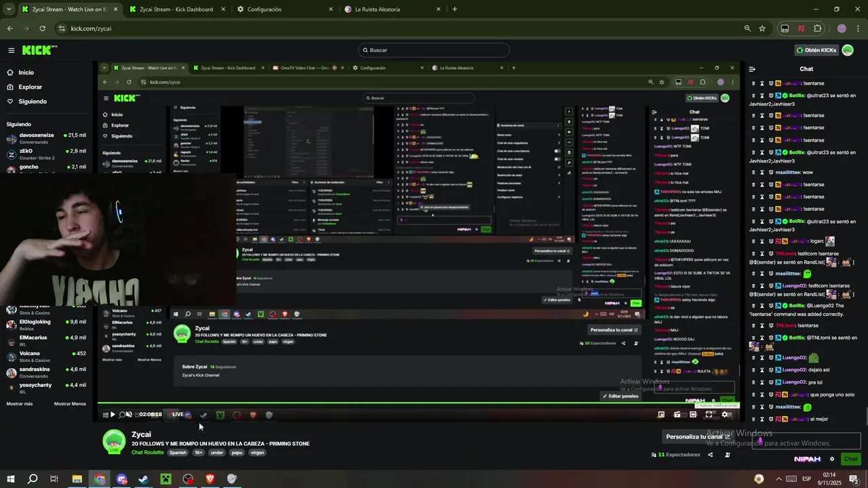Go to Inicio in the Kick sidebar
The width and height of the screenshot is (868, 488).
click(x=20, y=73)
